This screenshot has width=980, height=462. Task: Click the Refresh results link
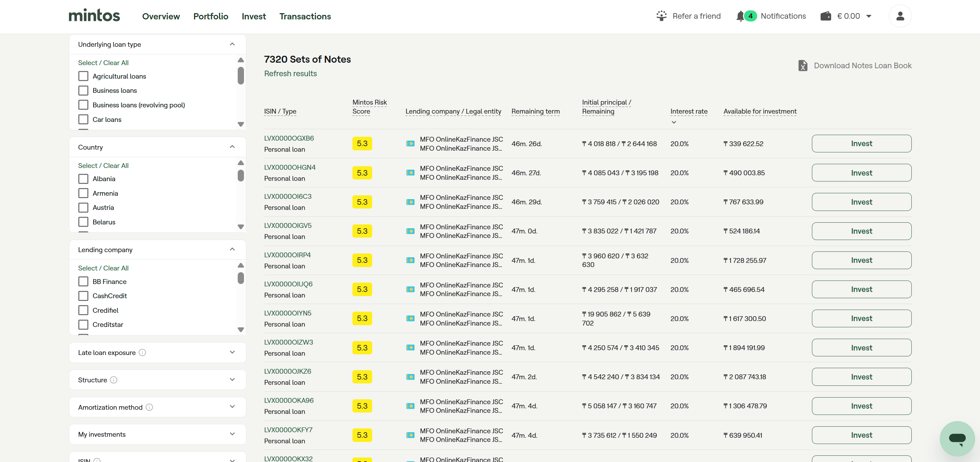click(x=290, y=73)
